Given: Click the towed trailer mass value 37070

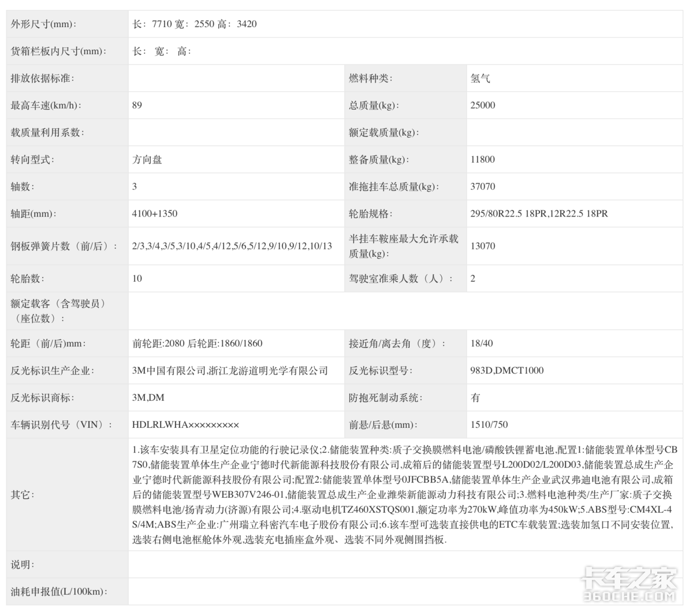Looking at the screenshot, I should pos(483,186).
